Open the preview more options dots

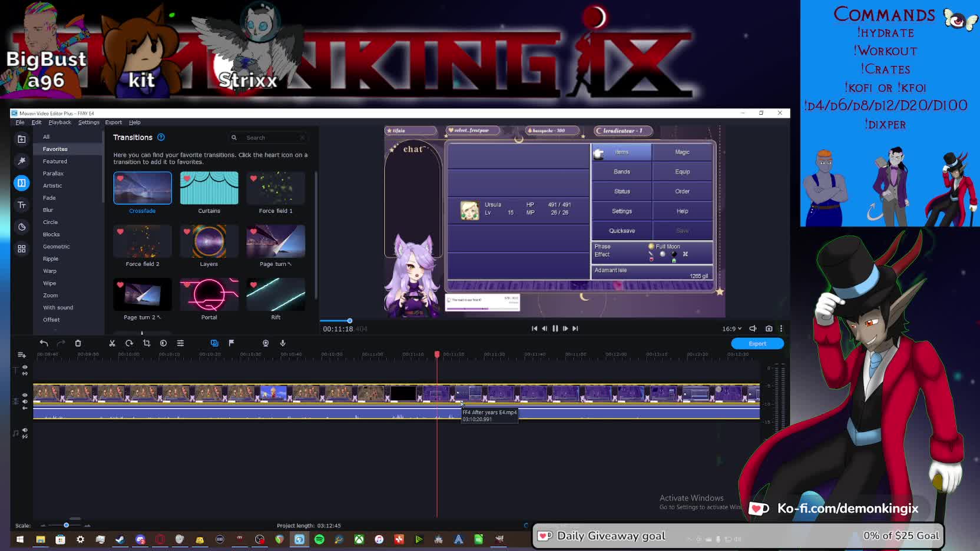coord(782,328)
